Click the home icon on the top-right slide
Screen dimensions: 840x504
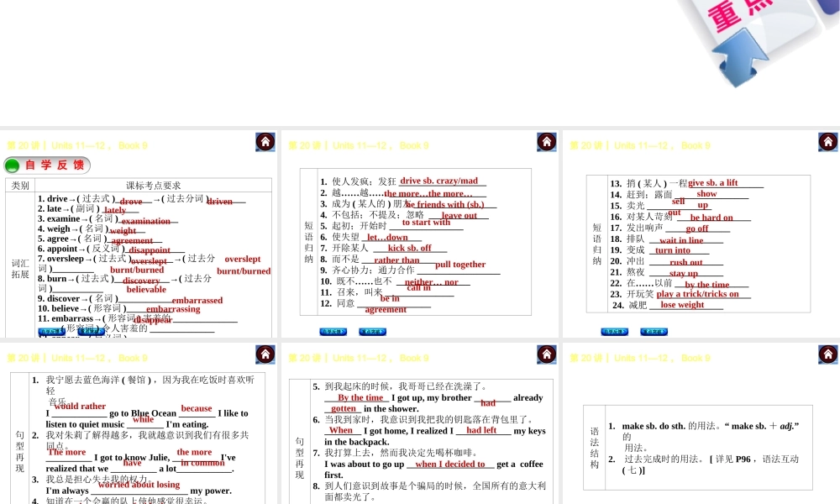[828, 142]
